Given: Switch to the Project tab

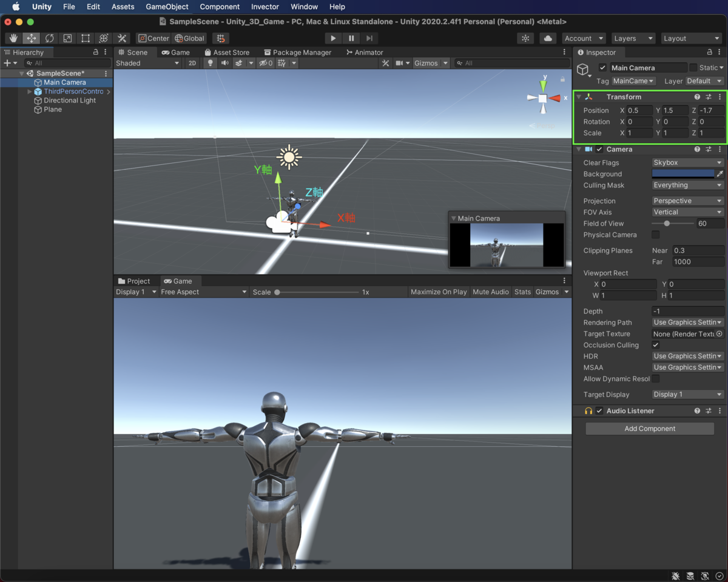Looking at the screenshot, I should [x=134, y=281].
